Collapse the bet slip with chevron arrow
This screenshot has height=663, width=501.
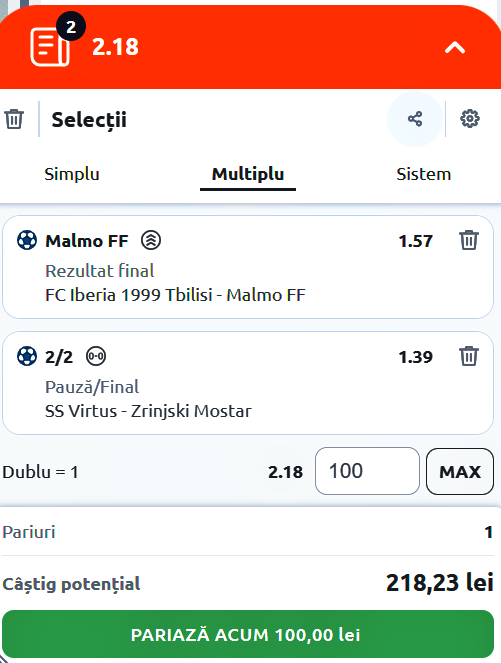point(454,47)
